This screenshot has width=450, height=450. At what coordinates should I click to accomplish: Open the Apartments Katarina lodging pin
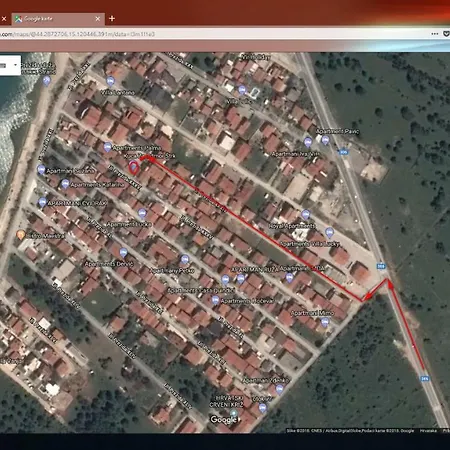pyautogui.click(x=65, y=184)
